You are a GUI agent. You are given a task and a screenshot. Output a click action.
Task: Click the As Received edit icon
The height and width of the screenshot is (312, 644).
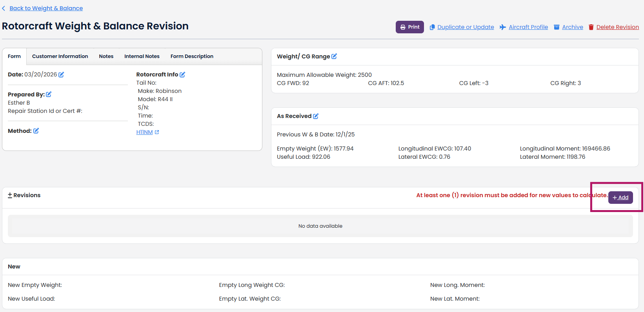click(x=316, y=116)
